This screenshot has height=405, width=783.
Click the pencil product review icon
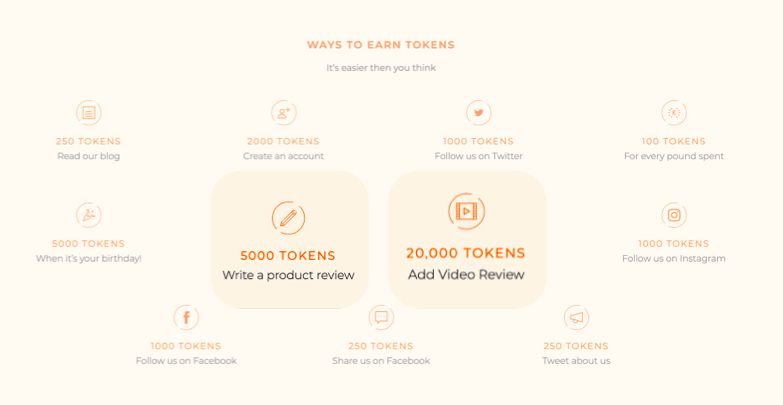[x=288, y=218]
